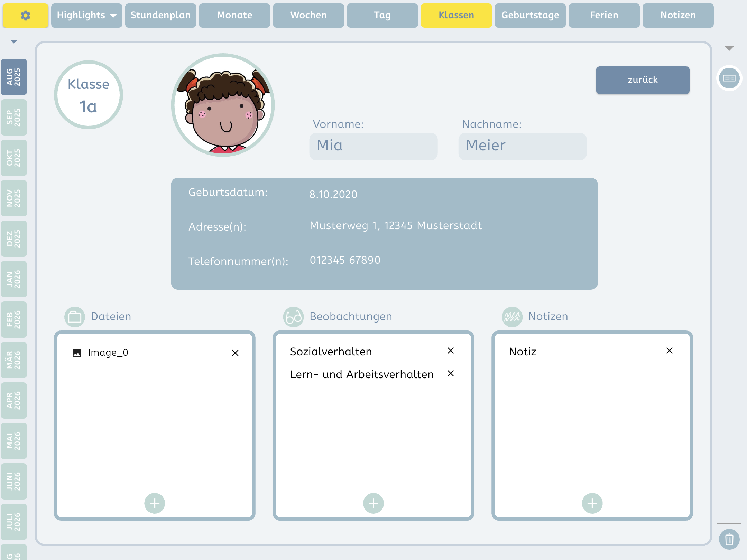
Task: Open the Notizen tab in top bar
Action: tap(678, 15)
